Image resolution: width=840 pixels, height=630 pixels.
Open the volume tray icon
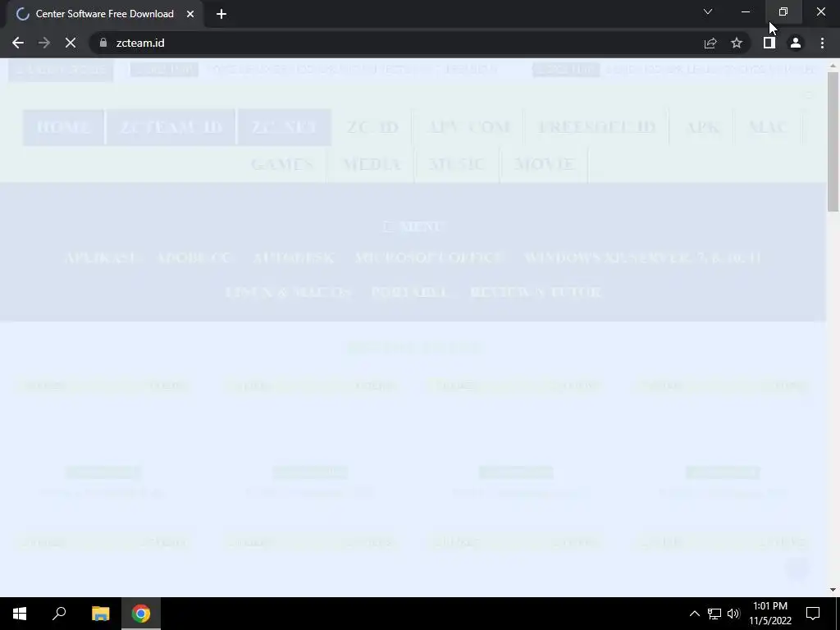[733, 614]
